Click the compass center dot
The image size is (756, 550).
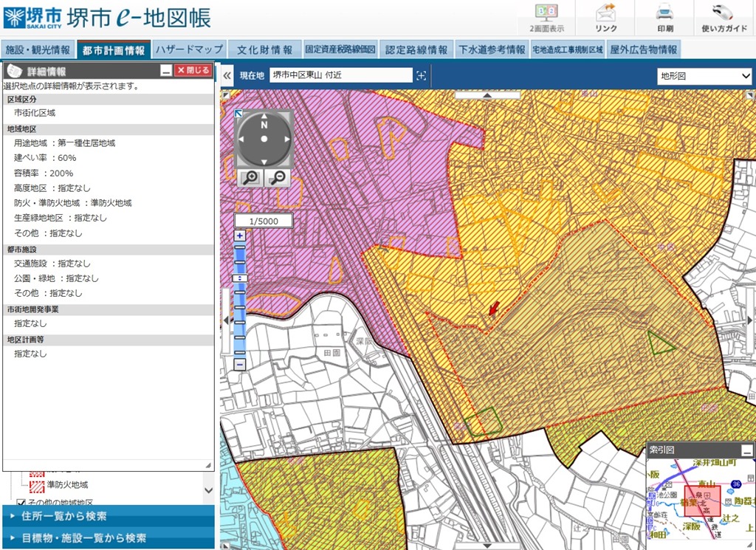[264, 139]
